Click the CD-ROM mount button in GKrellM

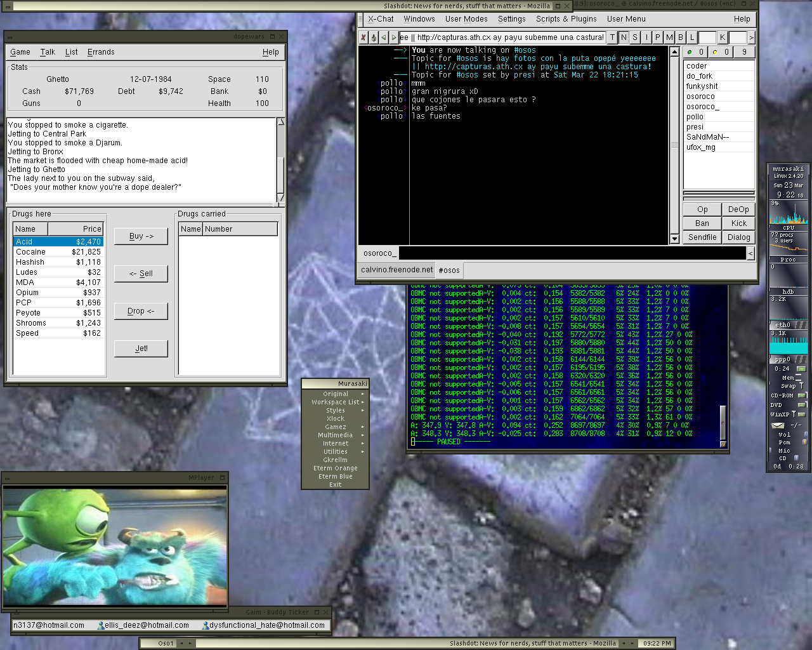[802, 395]
